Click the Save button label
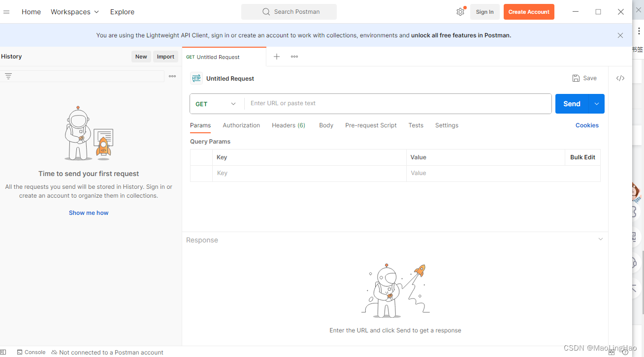The height and width of the screenshot is (357, 644). coord(590,78)
